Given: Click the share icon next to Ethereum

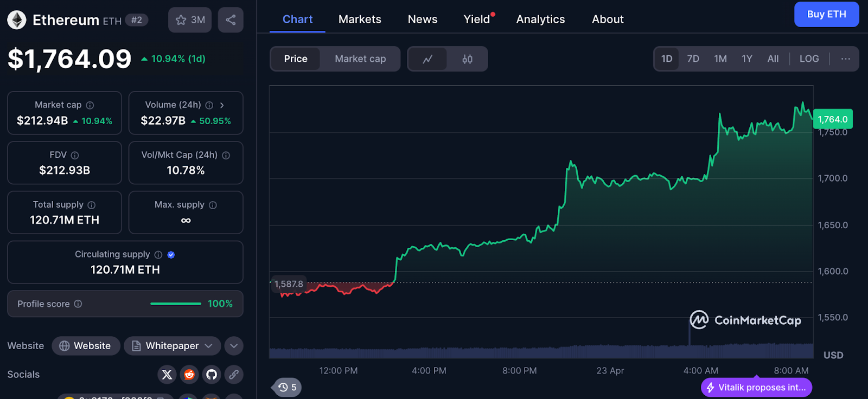Looking at the screenshot, I should point(231,20).
